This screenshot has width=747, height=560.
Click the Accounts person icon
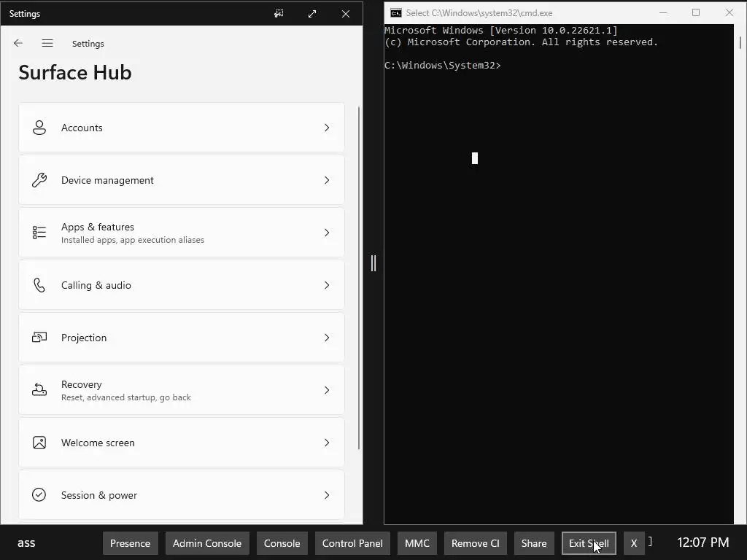tap(39, 128)
